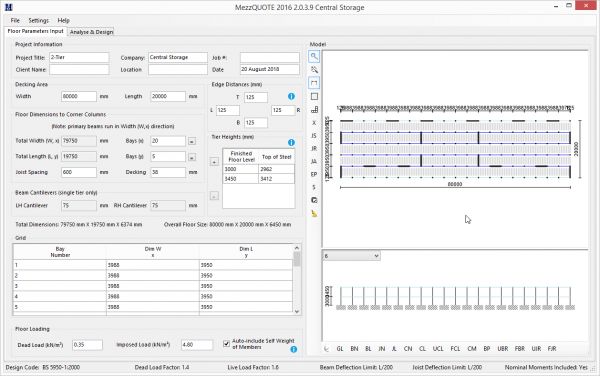Click the Bays (x) equalize button
The height and width of the screenshot is (376, 600).
pyautogui.click(x=192, y=141)
